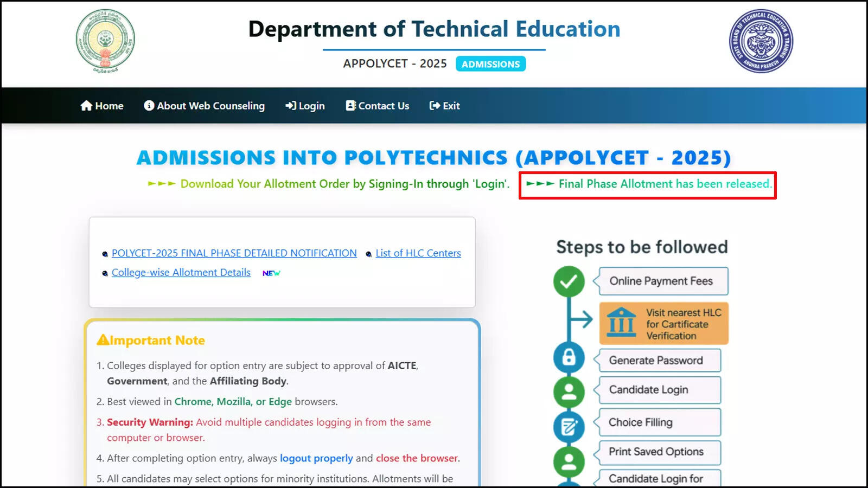Open College-wise Allotment Details link

coord(181,273)
